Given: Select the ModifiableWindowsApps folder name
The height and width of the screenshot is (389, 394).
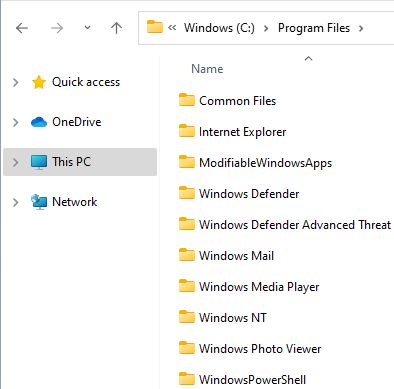Looking at the screenshot, I should (266, 163).
